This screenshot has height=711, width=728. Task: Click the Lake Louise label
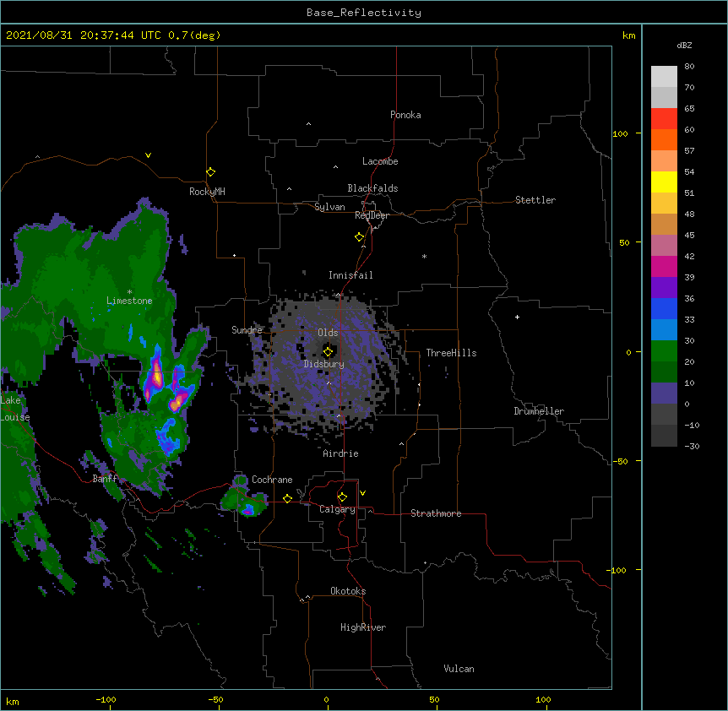click(15, 409)
